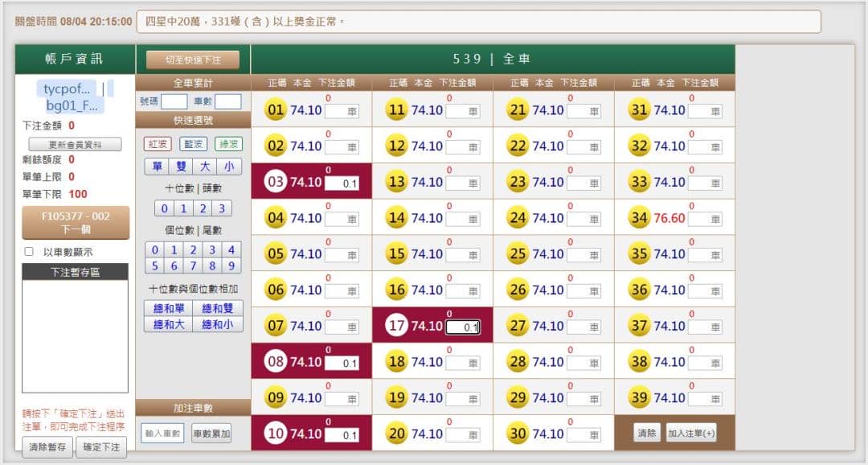Click yellow number ball 13
The image size is (868, 465).
(x=396, y=181)
